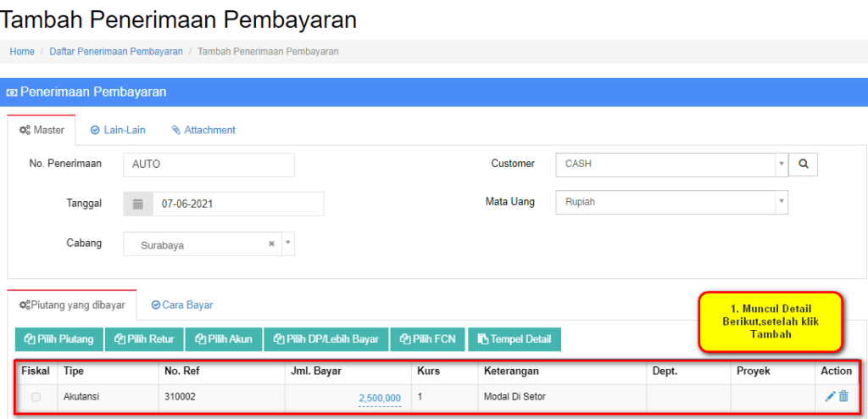Click the calendar icon beside Tanggal

click(x=138, y=204)
